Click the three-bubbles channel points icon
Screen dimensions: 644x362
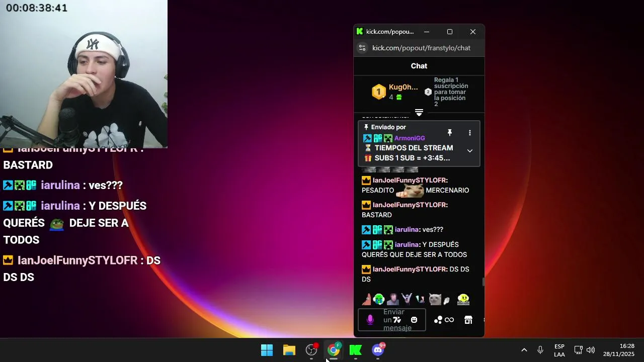tap(438, 320)
